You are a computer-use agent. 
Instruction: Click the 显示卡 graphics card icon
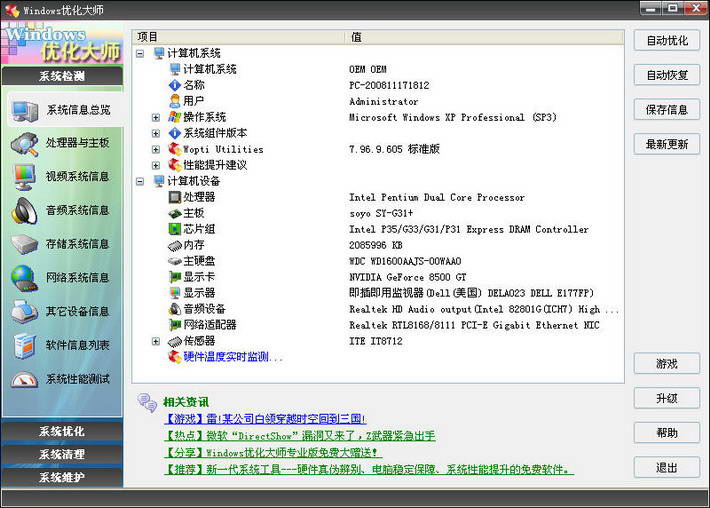tap(175, 277)
